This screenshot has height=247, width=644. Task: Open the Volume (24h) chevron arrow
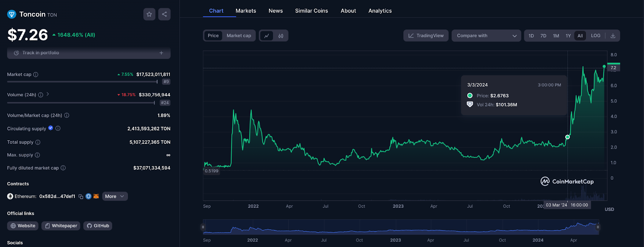click(x=47, y=94)
